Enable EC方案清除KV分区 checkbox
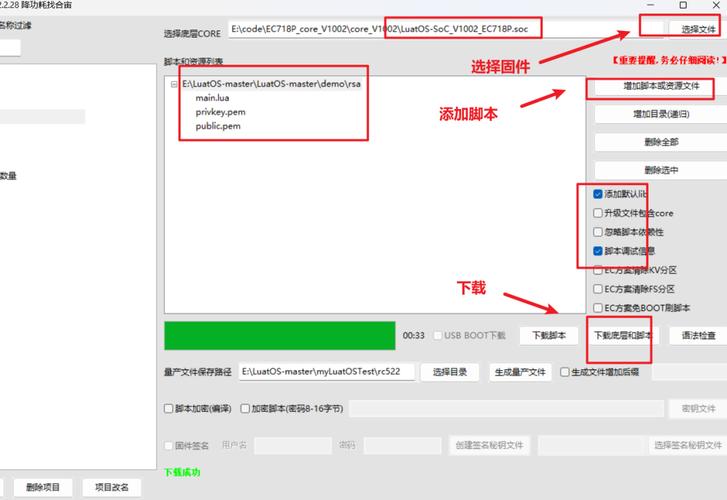Screen dimensions: 727x500 598,270
